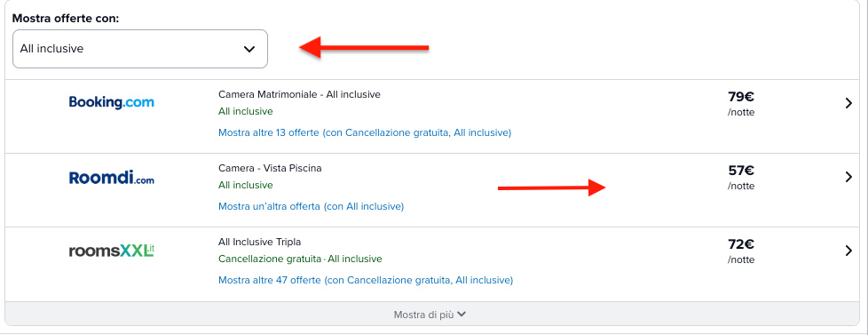The width and height of the screenshot is (868, 335).
Task: Select All Inclusive Tripla offer
Action: pos(260,242)
